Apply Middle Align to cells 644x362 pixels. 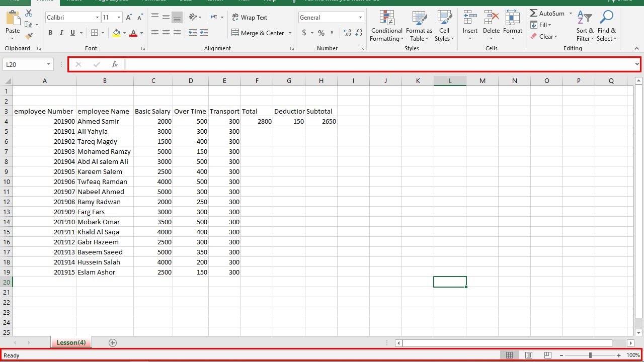coord(166,17)
